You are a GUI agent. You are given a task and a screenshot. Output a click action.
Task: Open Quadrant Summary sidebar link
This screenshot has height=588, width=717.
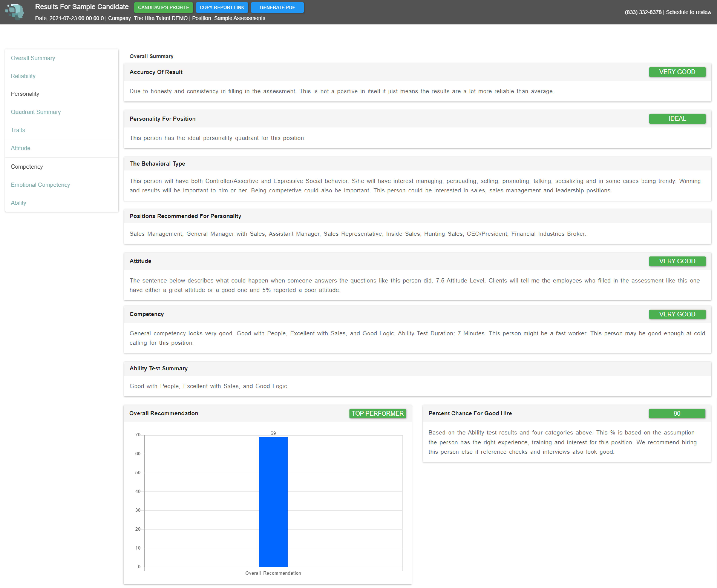pyautogui.click(x=36, y=112)
